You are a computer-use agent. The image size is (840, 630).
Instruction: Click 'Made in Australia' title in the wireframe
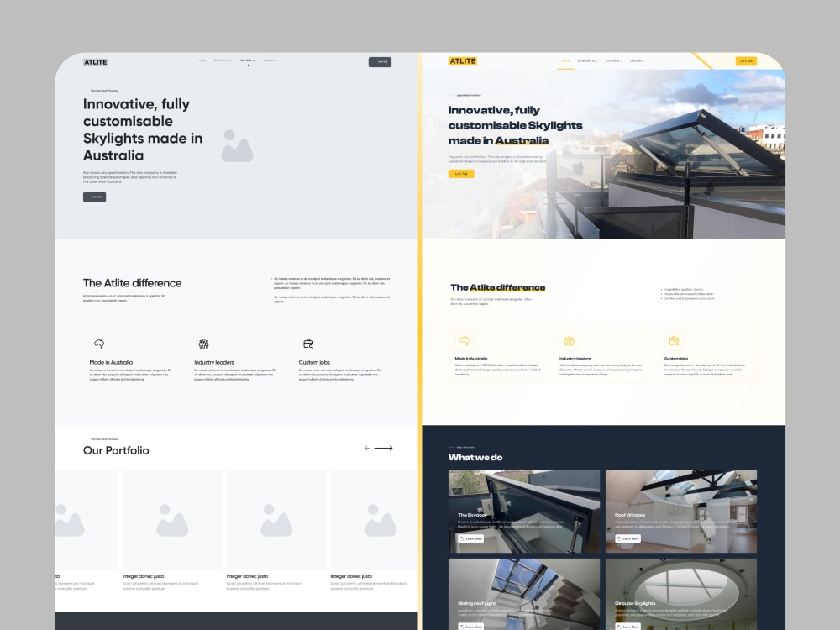coord(111,362)
